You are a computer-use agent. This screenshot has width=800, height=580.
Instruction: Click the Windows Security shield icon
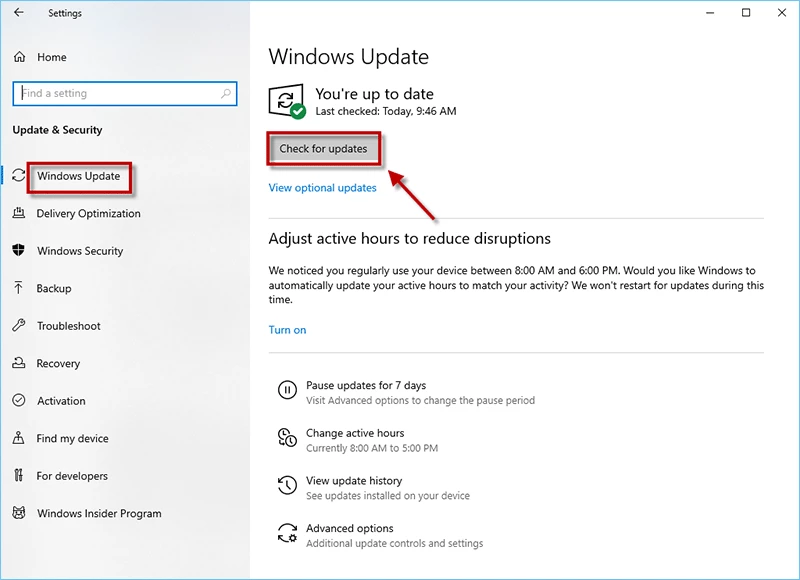pyautogui.click(x=18, y=250)
